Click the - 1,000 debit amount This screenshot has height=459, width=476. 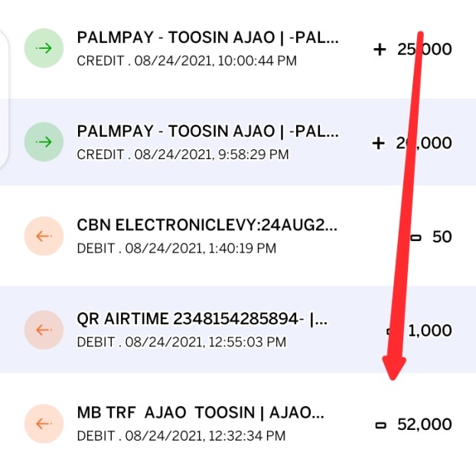point(419,330)
